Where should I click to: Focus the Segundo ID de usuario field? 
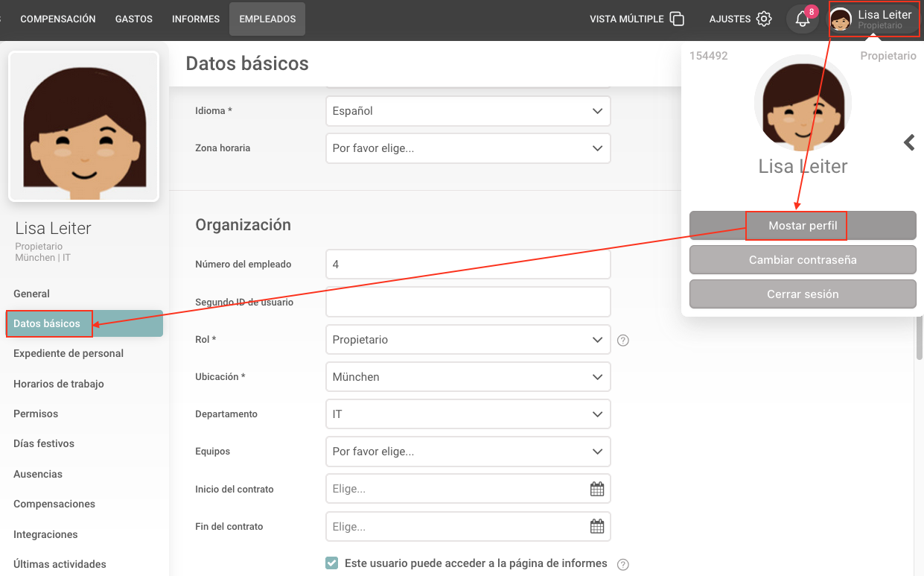click(x=468, y=302)
